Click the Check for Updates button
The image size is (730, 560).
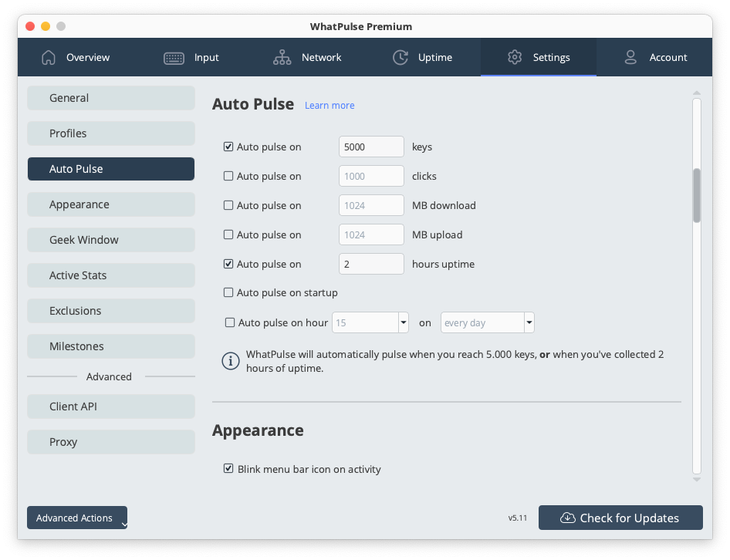click(x=620, y=518)
